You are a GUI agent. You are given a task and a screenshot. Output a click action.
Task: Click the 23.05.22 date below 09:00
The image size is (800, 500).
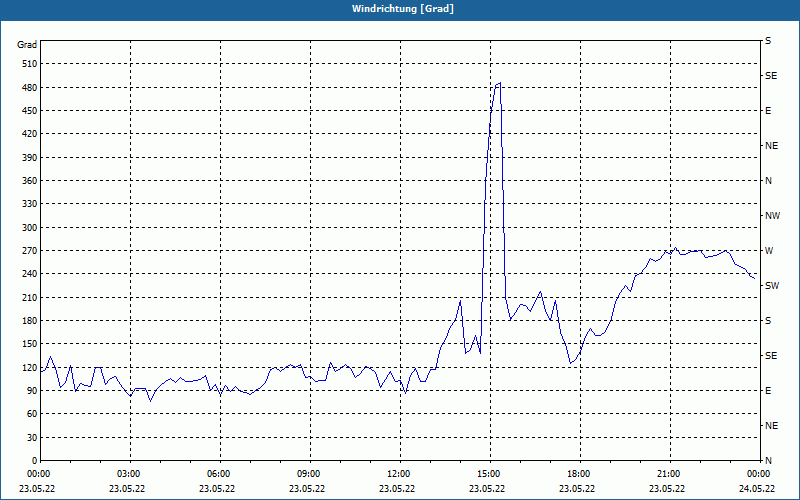[307, 489]
